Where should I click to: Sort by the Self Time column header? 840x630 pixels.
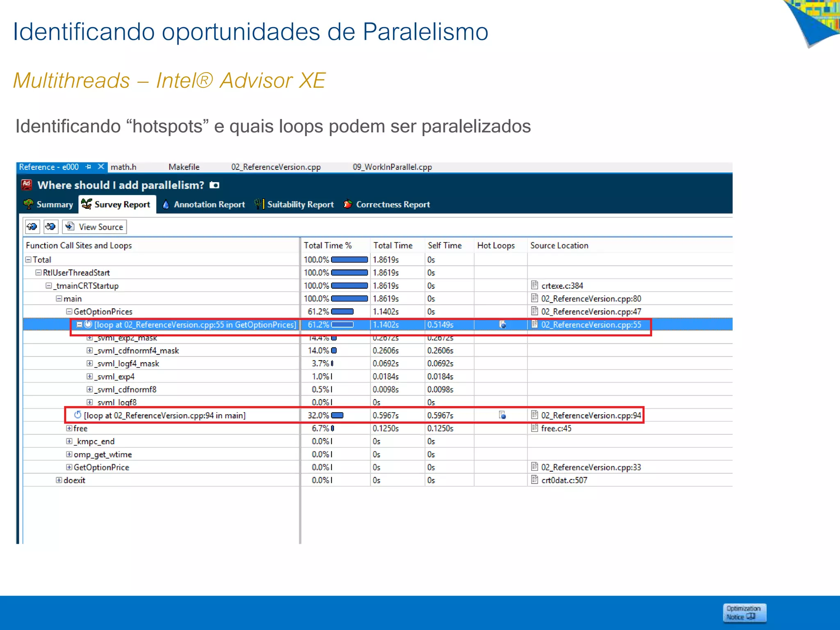(x=450, y=245)
